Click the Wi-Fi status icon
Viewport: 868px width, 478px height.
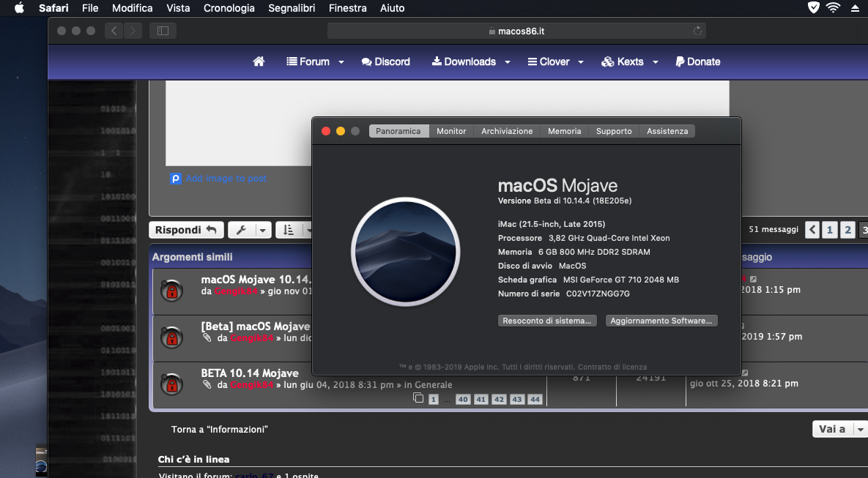pyautogui.click(x=833, y=8)
